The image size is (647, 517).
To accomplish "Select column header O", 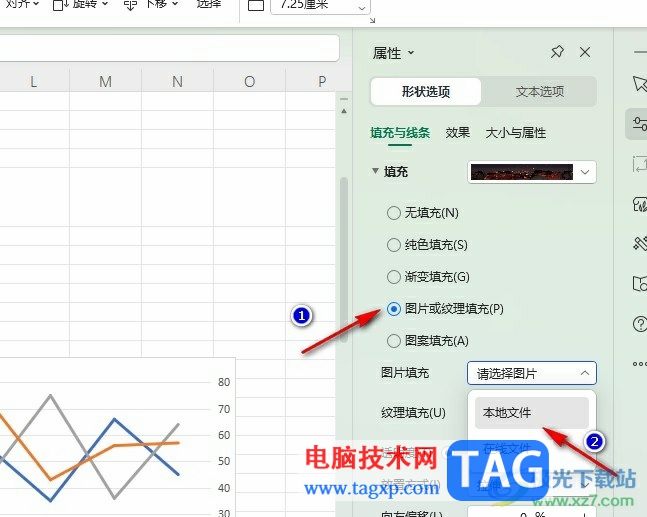I will pyautogui.click(x=249, y=81).
